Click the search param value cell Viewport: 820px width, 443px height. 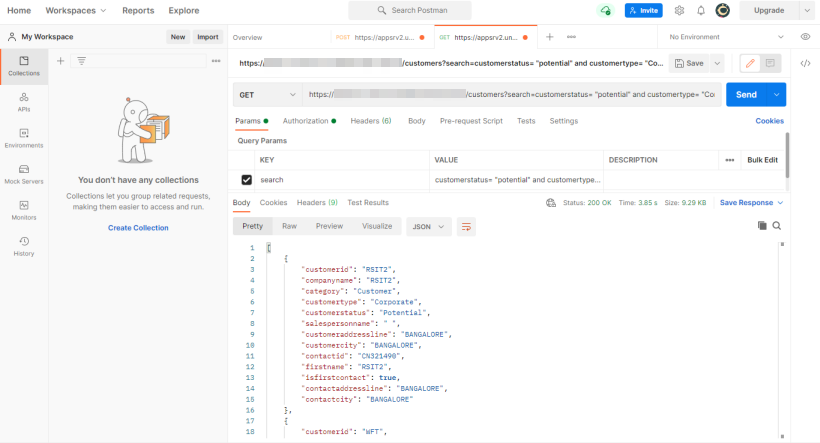click(x=517, y=180)
